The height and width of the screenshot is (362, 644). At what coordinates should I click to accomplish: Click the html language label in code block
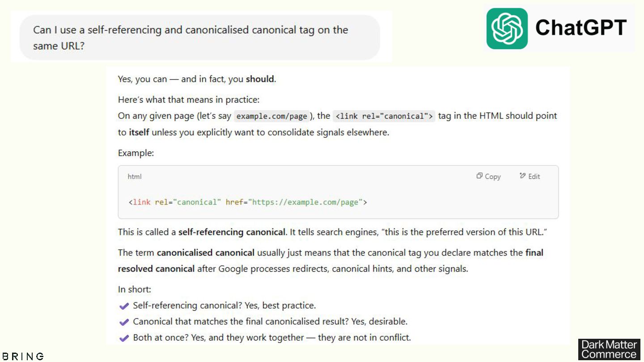pyautogui.click(x=134, y=177)
